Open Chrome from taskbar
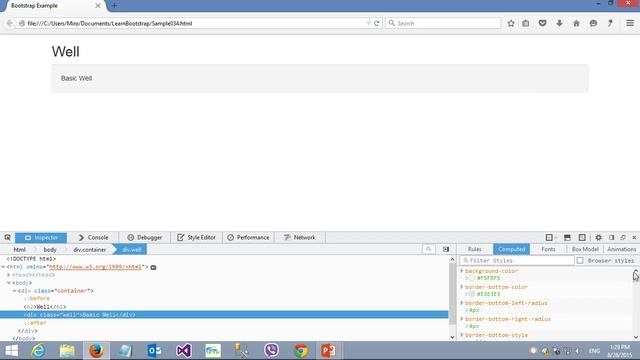 pyautogui.click(x=301, y=351)
